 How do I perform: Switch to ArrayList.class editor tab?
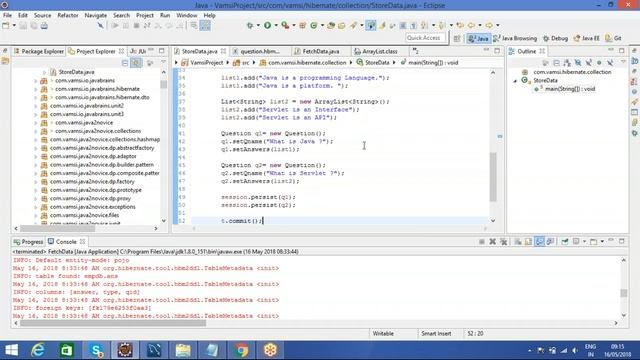point(379,51)
